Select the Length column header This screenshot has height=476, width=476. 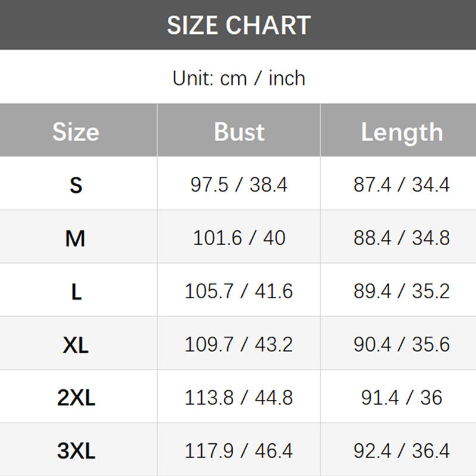click(x=402, y=132)
